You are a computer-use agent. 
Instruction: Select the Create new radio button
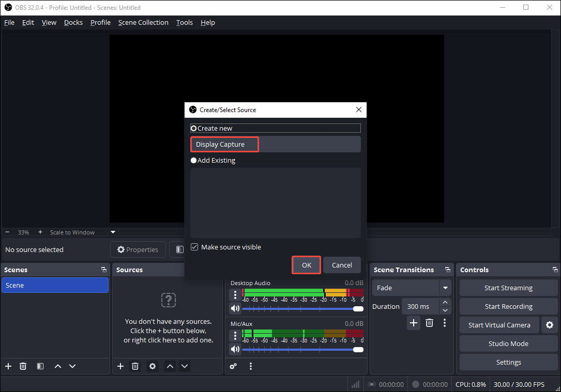coord(193,128)
